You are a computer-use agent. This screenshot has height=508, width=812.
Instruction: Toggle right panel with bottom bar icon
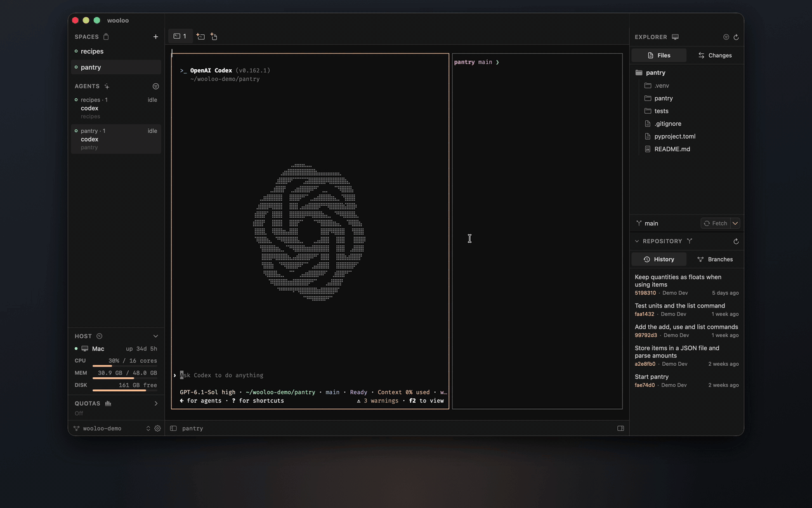pos(621,429)
